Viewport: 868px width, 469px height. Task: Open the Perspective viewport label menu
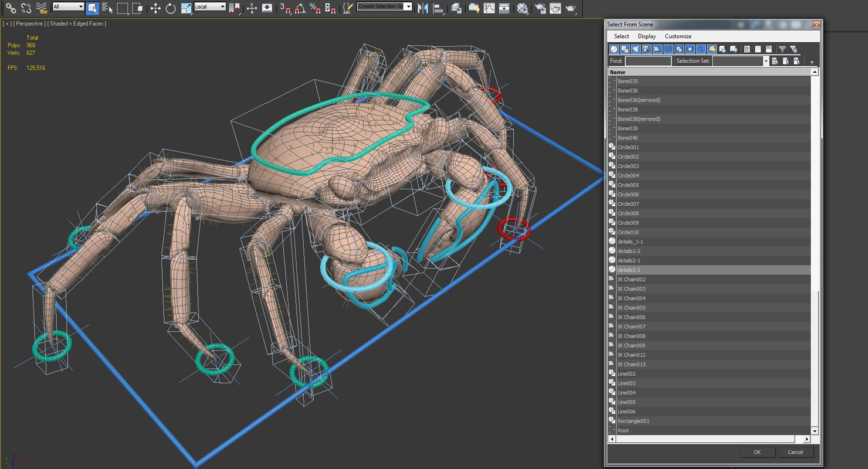click(x=29, y=23)
